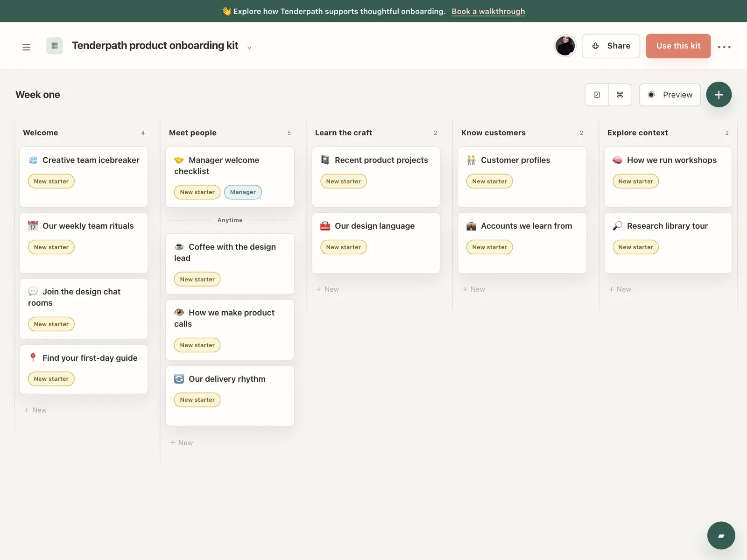Click notebook icon on Recent product projects

[325, 160]
